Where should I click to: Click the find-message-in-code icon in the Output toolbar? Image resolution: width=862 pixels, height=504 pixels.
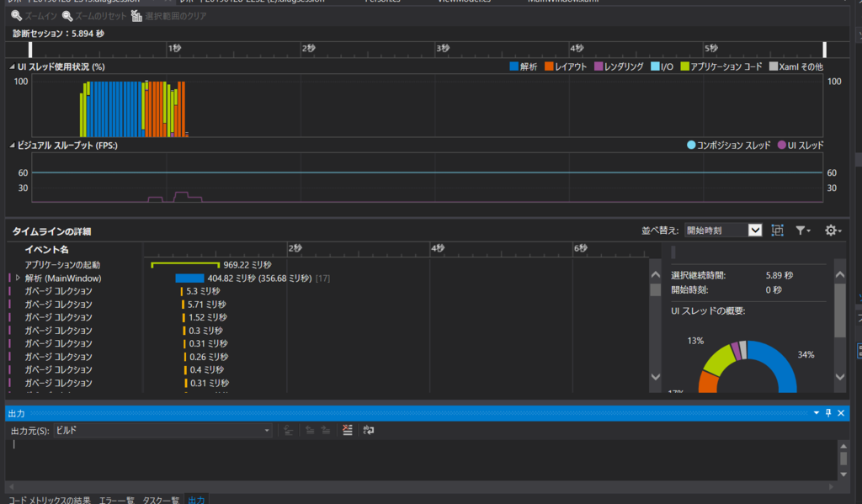pos(289,430)
